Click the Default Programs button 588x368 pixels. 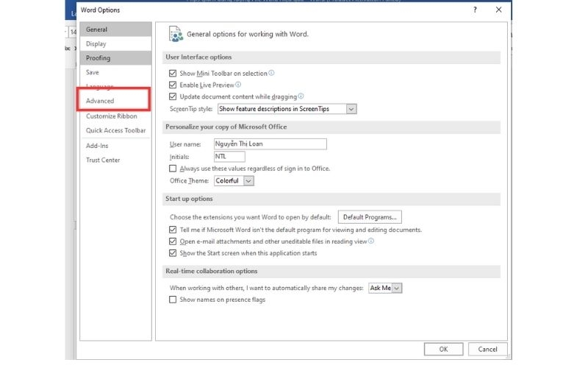[370, 217]
